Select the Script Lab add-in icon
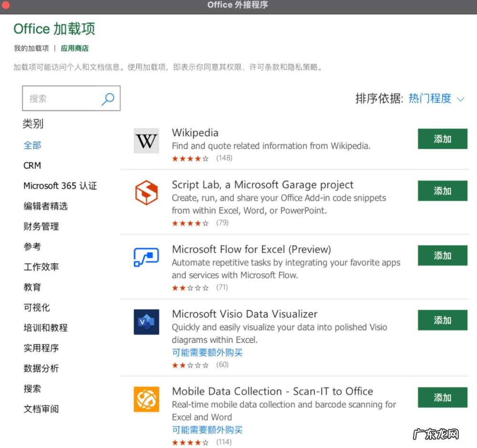This screenshot has width=477, height=448. pos(146,193)
